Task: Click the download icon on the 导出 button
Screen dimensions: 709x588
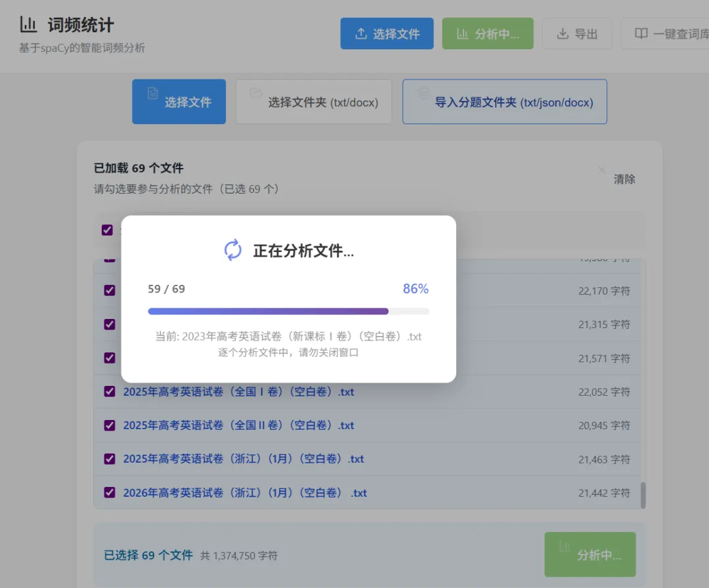Action: [x=563, y=33]
